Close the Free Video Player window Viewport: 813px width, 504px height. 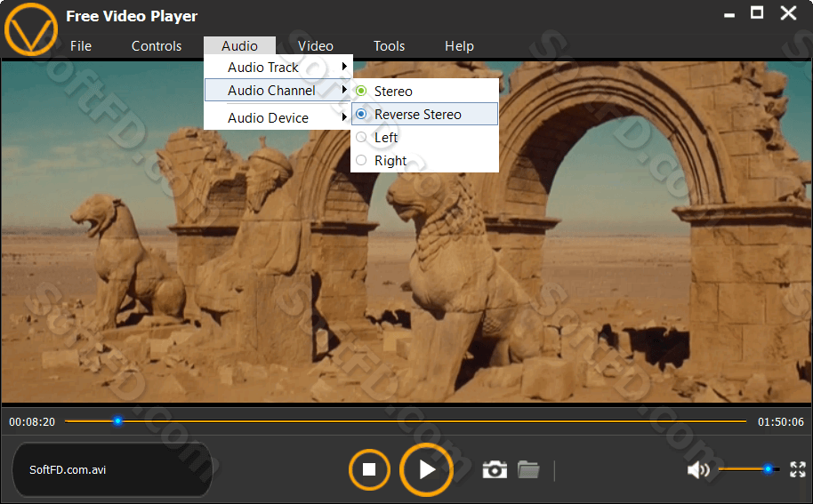pos(788,13)
